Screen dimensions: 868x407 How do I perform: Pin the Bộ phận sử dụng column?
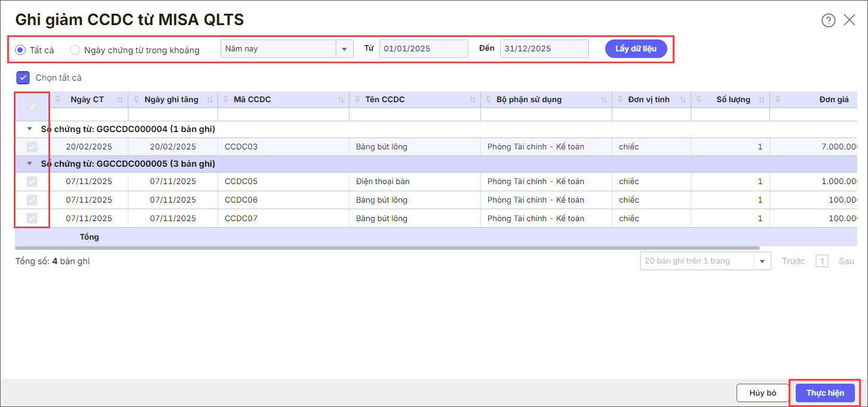click(x=489, y=100)
